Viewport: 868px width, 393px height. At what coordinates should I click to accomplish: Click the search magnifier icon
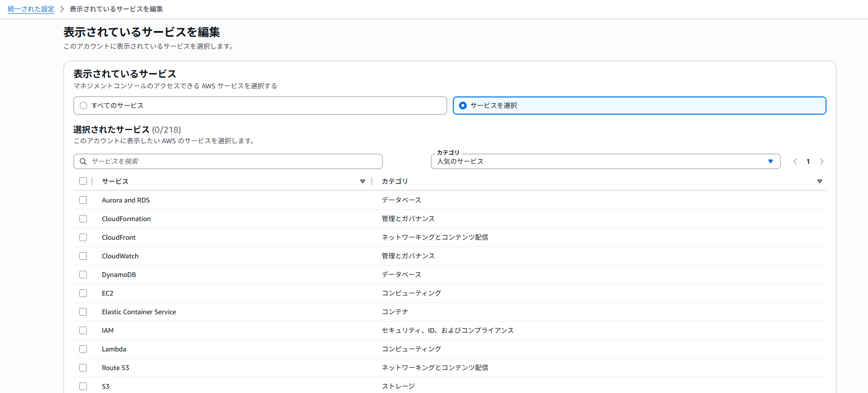coord(83,161)
